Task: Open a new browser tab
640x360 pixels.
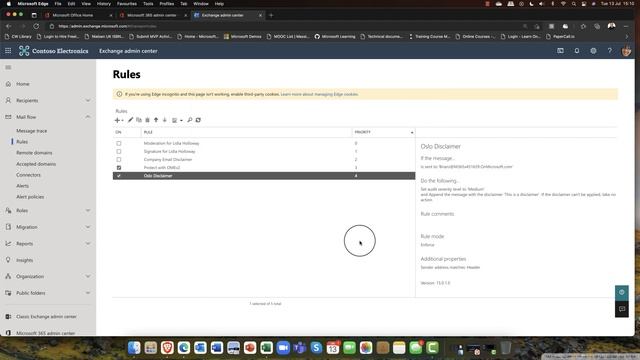Action: (x=271, y=15)
